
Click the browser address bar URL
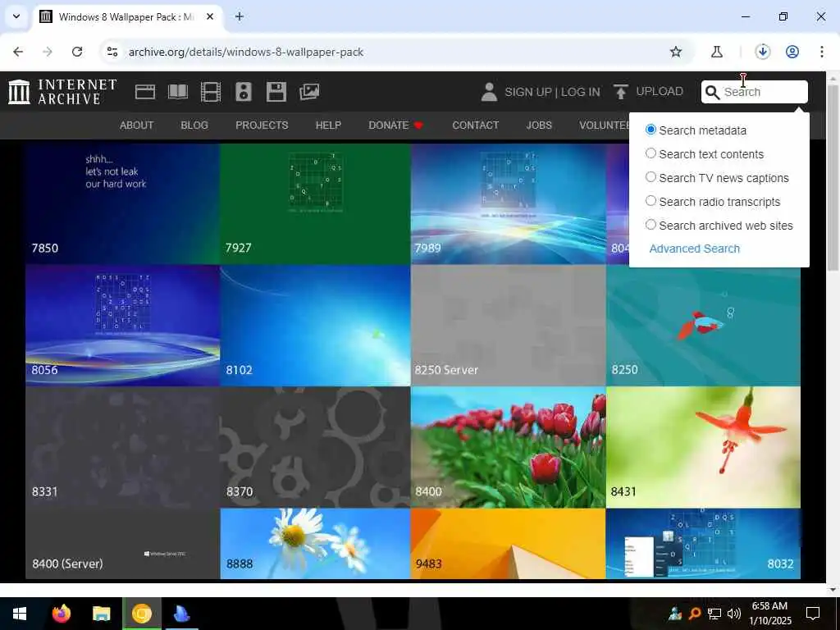click(246, 52)
